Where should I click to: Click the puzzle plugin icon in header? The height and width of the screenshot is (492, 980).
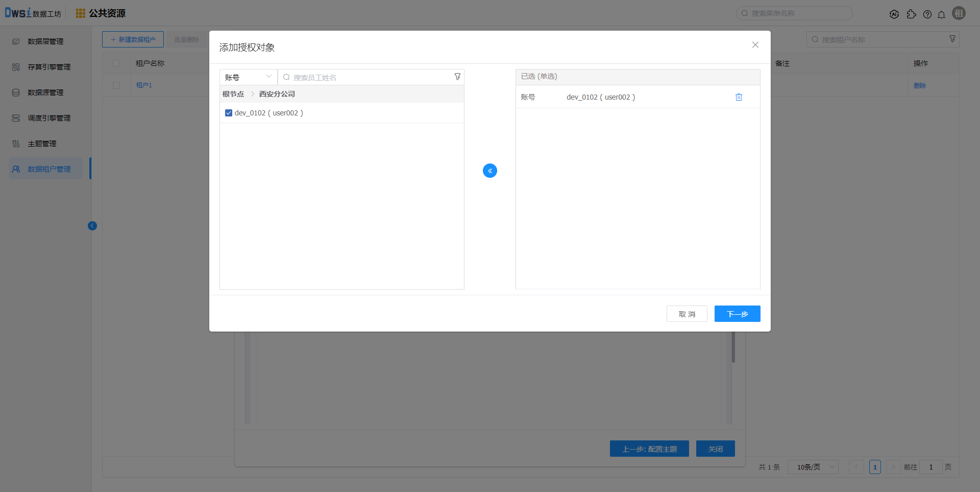coord(911,14)
